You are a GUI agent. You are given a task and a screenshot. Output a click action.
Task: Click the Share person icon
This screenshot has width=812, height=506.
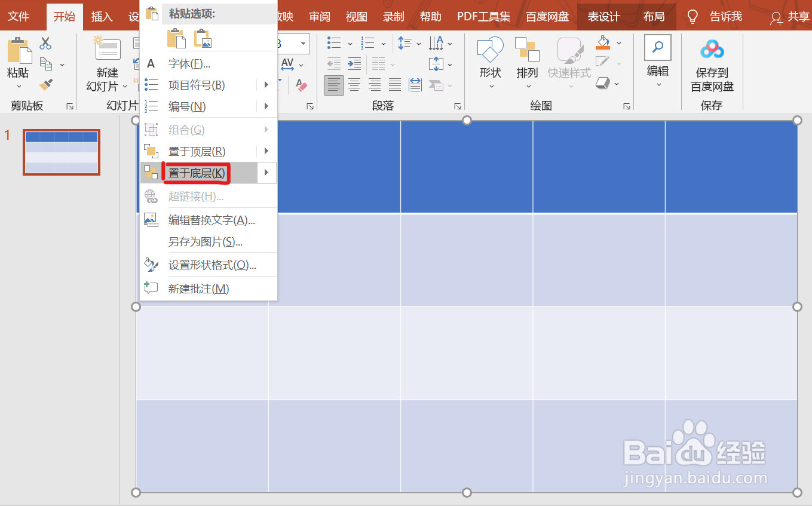point(776,17)
